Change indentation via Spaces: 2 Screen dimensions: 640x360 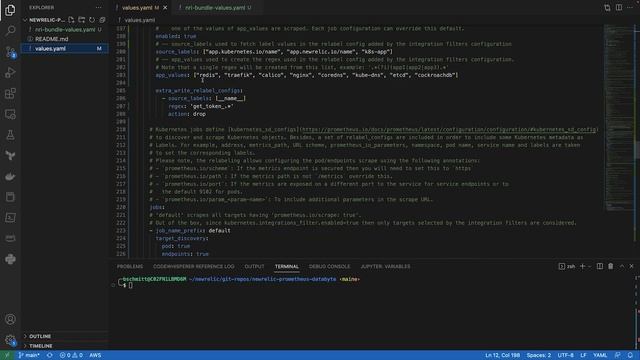pyautogui.click(x=538, y=355)
